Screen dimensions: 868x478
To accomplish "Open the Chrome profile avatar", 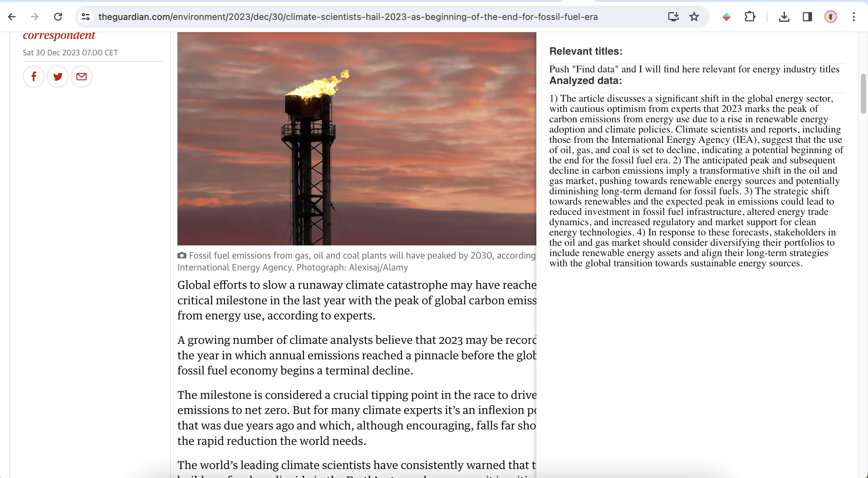I will (x=830, y=16).
